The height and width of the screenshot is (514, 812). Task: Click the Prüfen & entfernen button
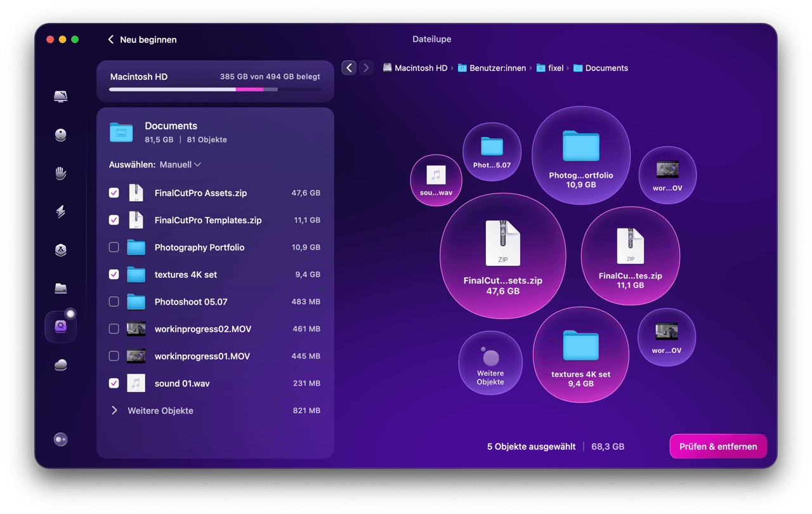coord(717,446)
